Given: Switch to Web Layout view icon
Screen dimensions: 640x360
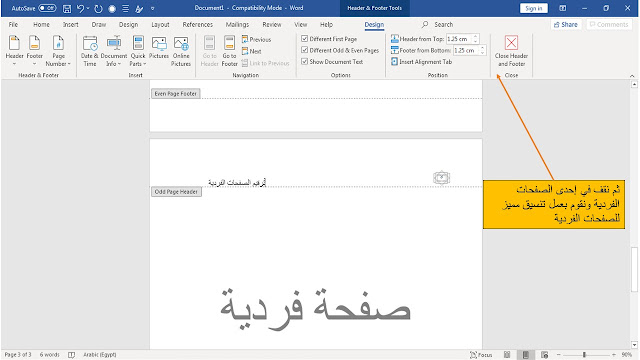Looking at the screenshot, I should pyautogui.click(x=544, y=355).
